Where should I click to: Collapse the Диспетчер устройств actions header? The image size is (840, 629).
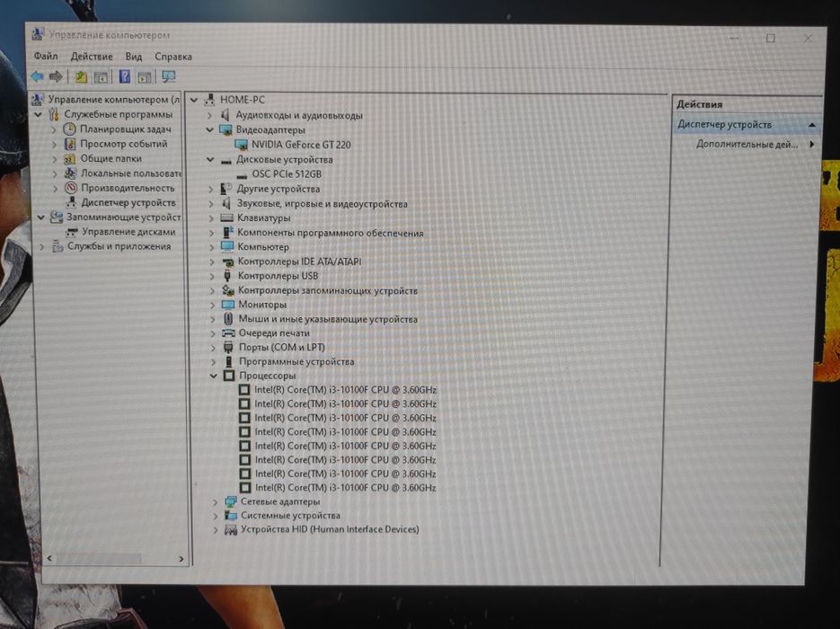coord(812,125)
